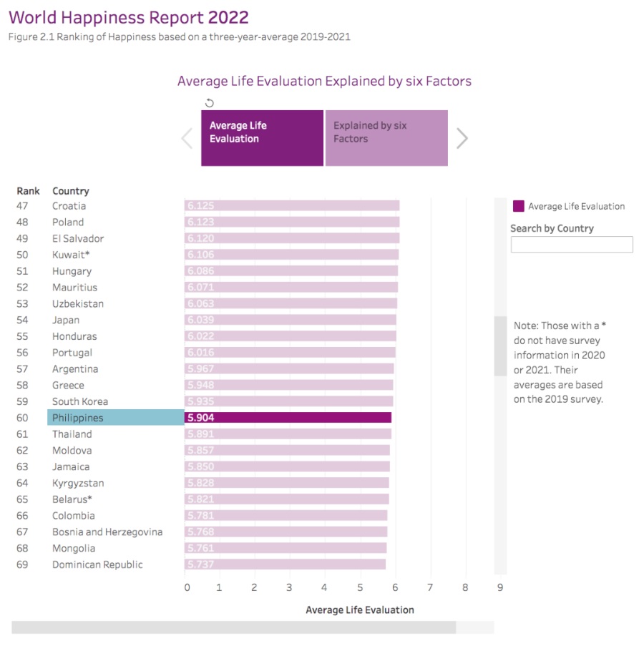Viewport: 644px width, 646px height.
Task: Click the Average Life Evaluation legend swatch
Action: (x=519, y=207)
